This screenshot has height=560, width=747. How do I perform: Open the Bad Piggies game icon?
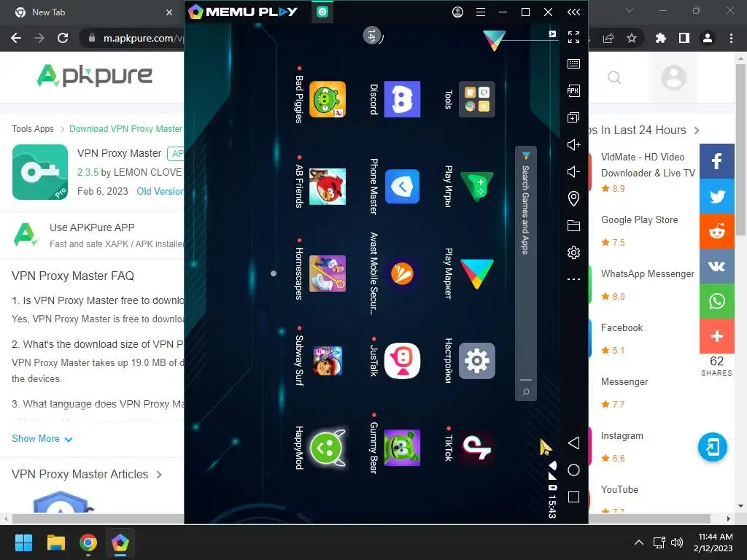[x=328, y=99]
